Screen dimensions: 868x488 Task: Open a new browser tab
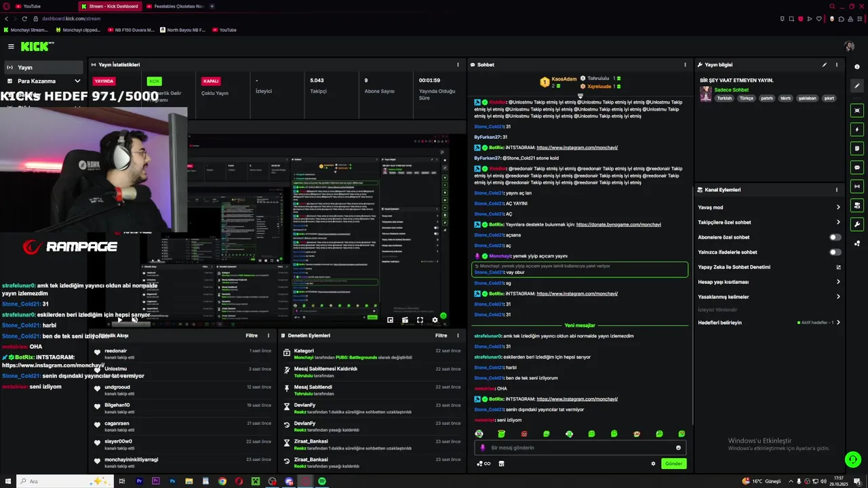[x=212, y=6]
